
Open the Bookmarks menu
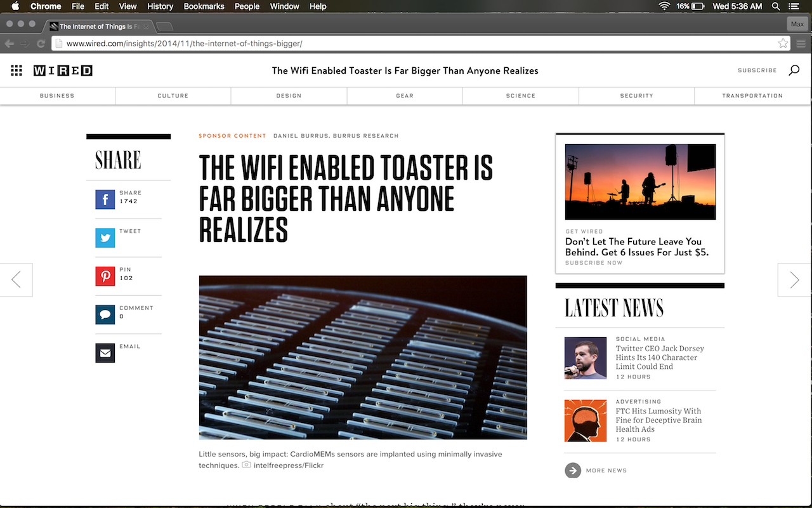click(204, 6)
